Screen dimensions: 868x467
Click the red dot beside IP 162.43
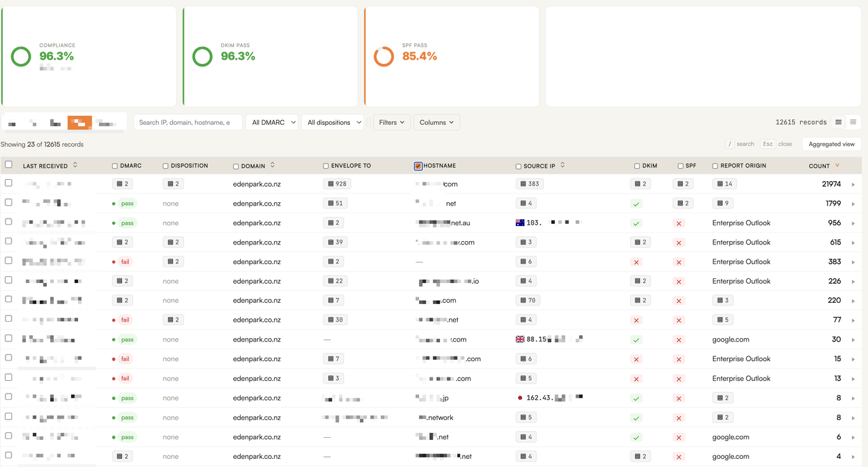click(520, 398)
